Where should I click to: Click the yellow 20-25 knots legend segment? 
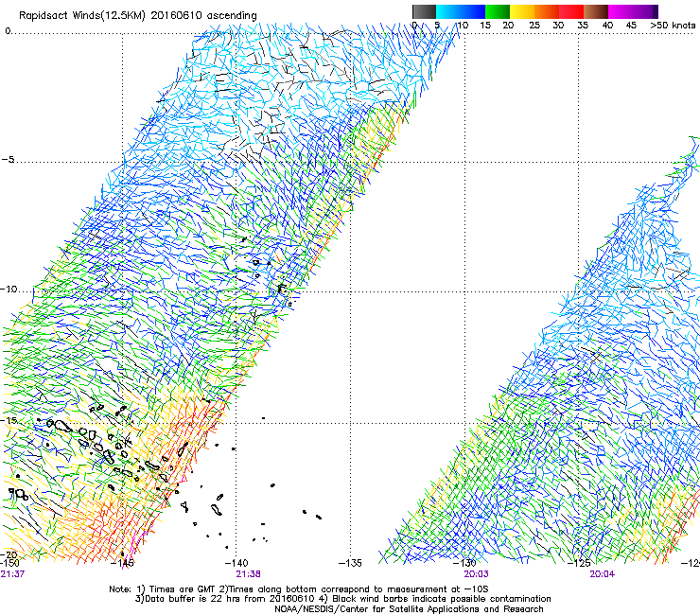click(522, 11)
